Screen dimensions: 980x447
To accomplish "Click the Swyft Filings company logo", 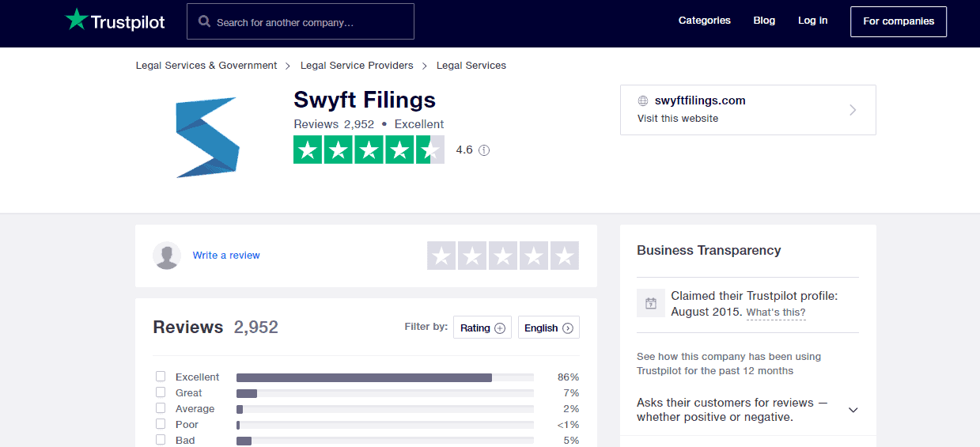I will click(207, 137).
